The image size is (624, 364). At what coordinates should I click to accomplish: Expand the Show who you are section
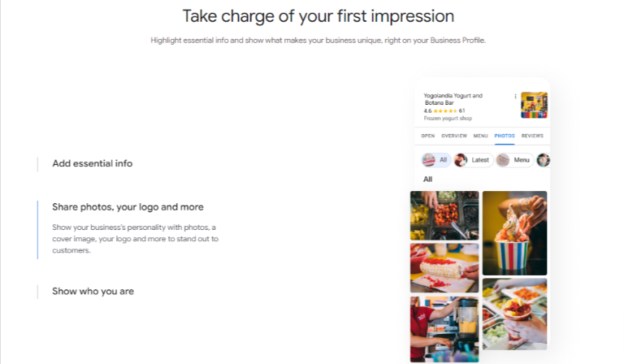[x=93, y=291]
